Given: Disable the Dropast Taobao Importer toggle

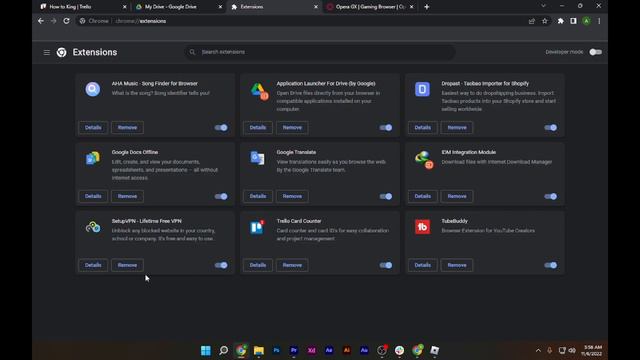Looking at the screenshot, I should pos(551,127).
